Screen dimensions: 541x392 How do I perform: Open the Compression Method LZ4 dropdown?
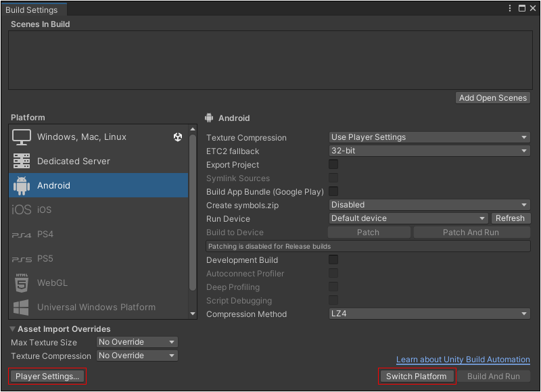[x=429, y=314]
